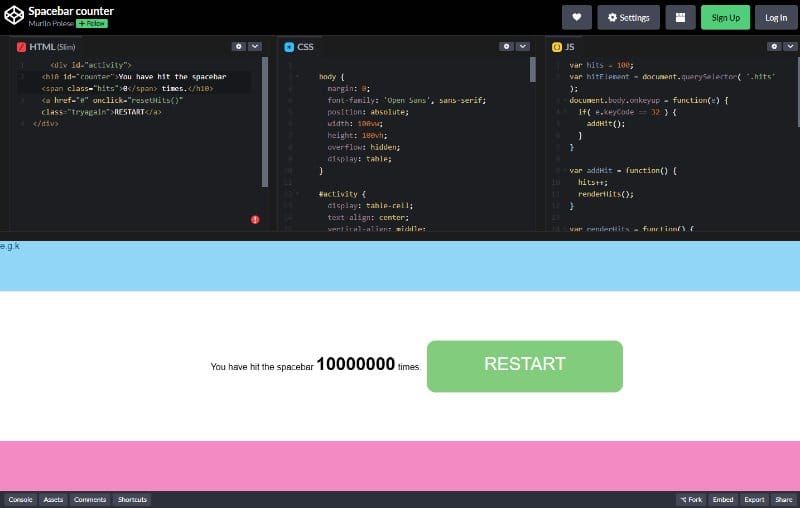Screen dimensions: 800x508
Task: Open the Export menu
Action: click(x=754, y=499)
